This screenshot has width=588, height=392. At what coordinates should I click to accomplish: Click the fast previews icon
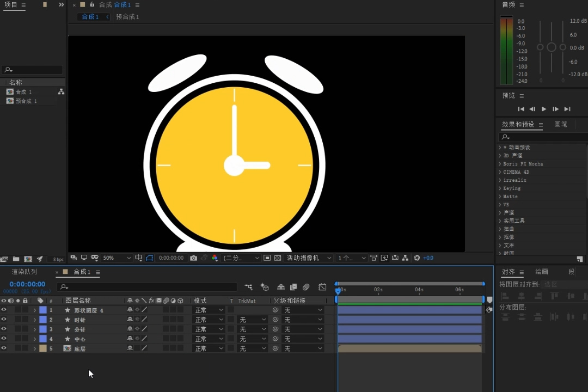[384, 258]
